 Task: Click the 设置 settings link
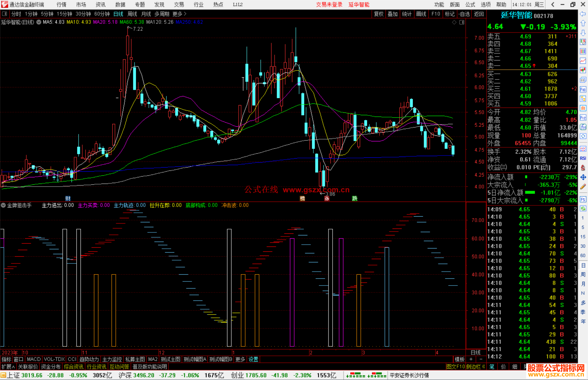click(253, 359)
